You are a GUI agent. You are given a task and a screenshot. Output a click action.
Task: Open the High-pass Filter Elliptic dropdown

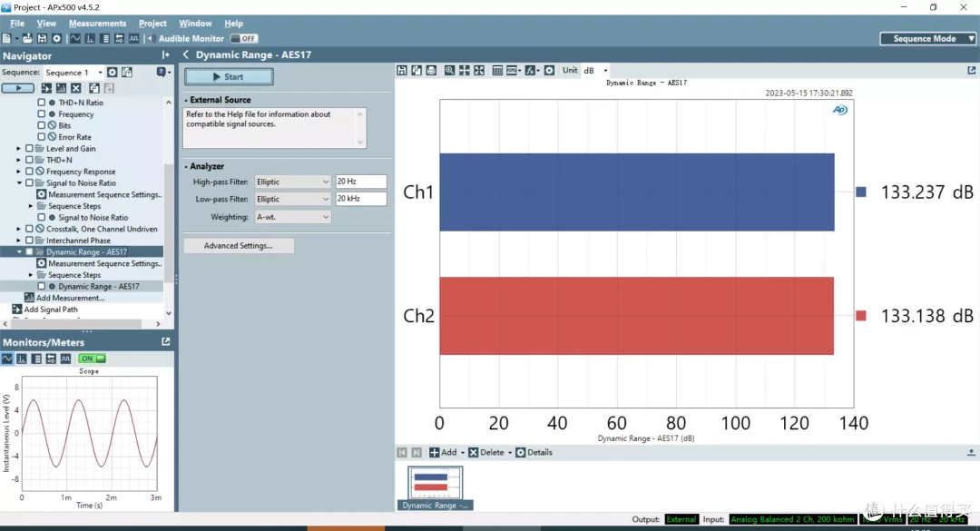[292, 182]
